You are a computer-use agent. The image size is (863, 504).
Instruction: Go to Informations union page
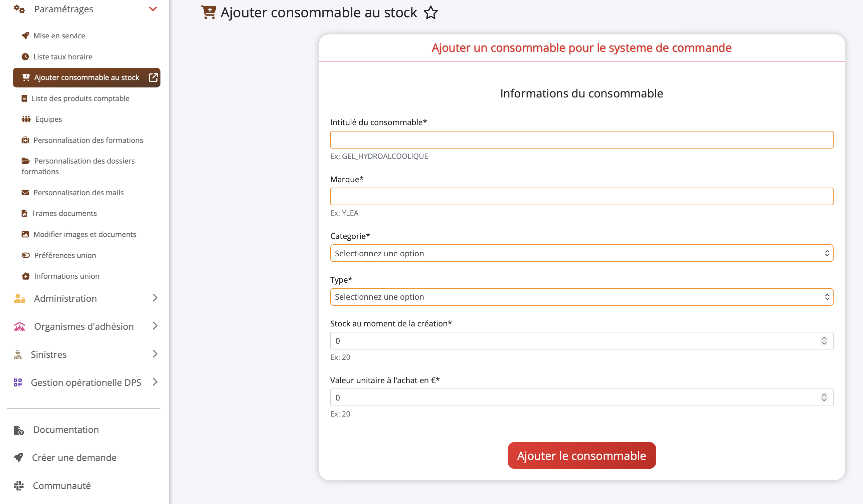click(66, 276)
